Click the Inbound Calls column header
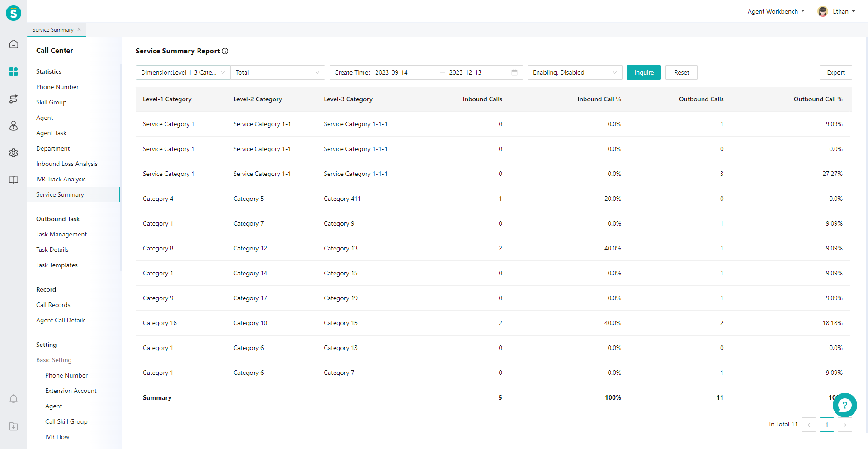The height and width of the screenshot is (449, 868). [482, 99]
